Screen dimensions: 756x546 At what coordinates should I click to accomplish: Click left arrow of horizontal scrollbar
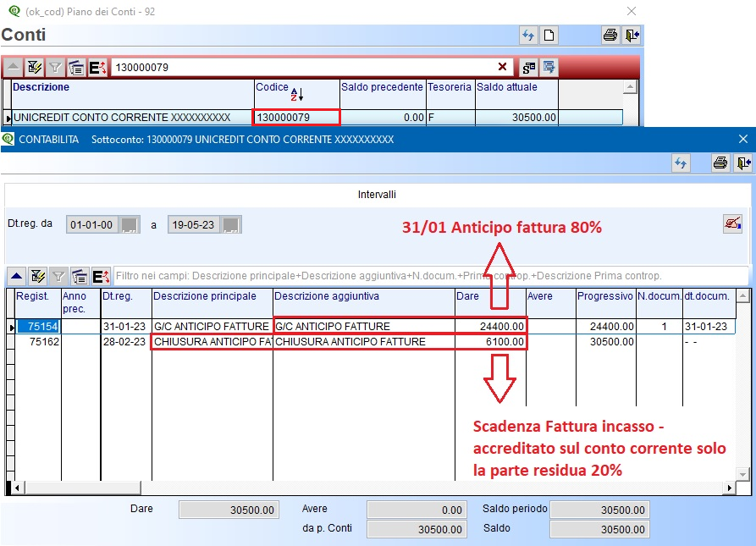click(x=17, y=488)
